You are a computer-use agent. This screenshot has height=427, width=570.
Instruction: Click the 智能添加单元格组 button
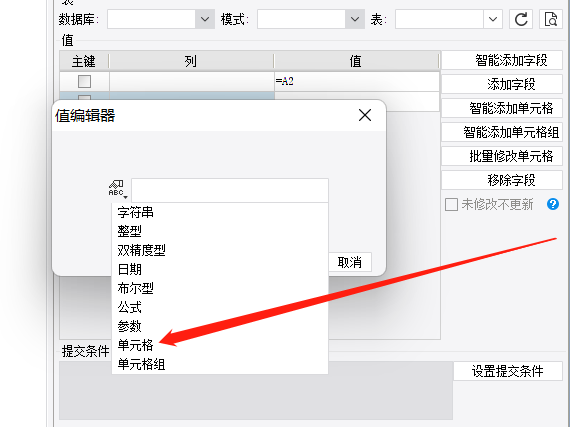502,132
